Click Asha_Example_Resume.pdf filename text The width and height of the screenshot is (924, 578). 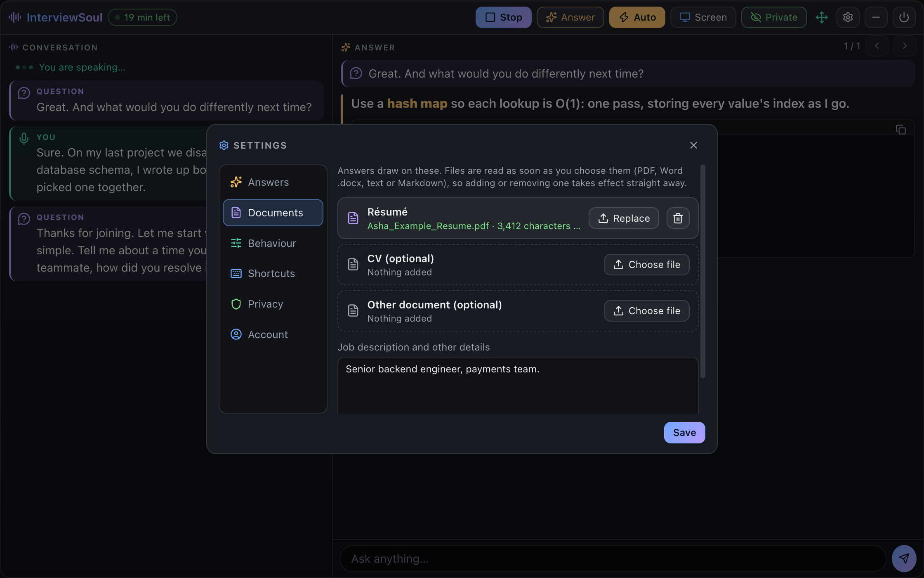(428, 226)
